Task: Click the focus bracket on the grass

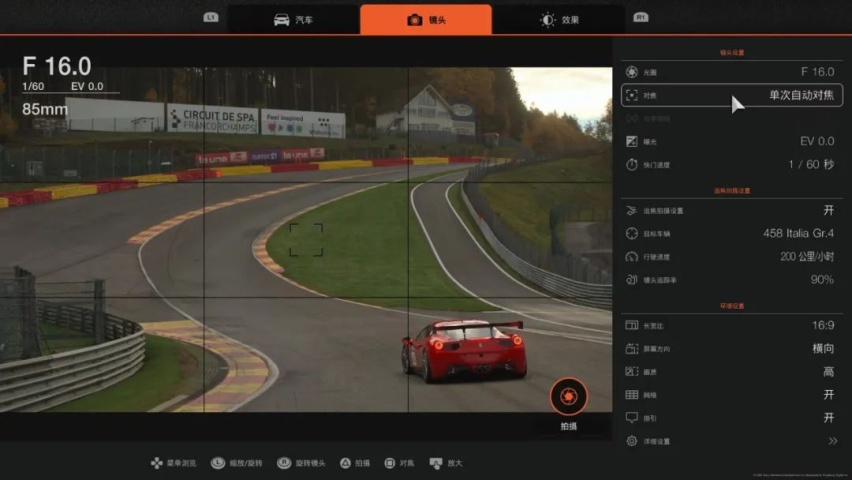Action: coord(306,240)
